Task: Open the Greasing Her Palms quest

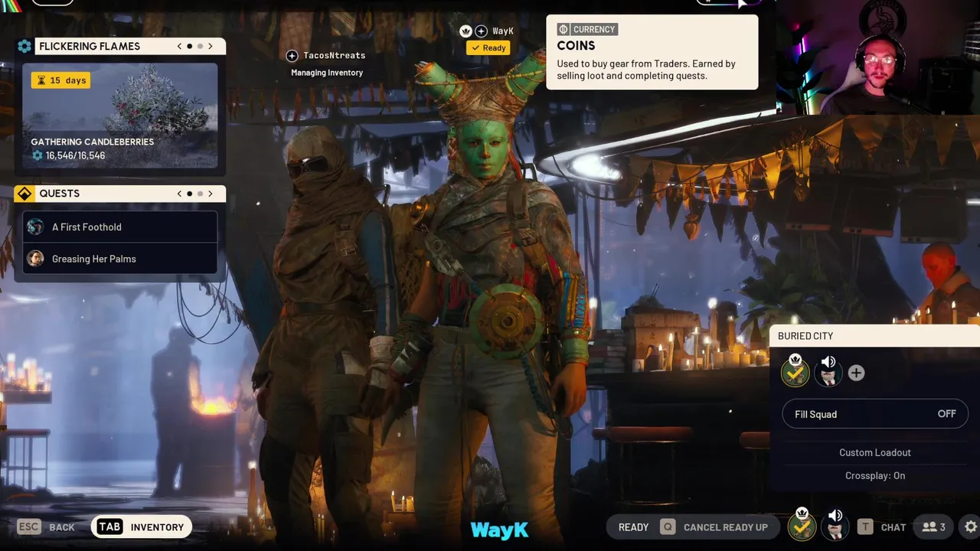Action: (x=120, y=259)
